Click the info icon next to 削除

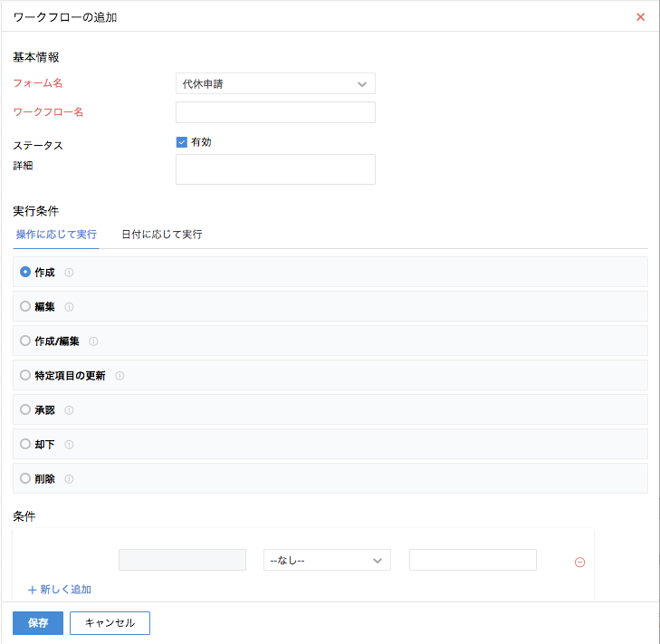point(69,479)
